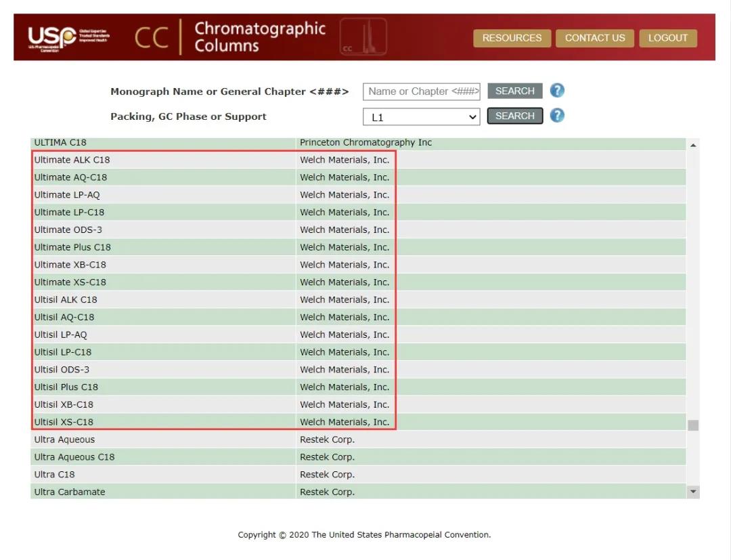Select ULTIMA C18 column entry
Image resolution: width=731 pixels, height=560 pixels.
click(60, 143)
